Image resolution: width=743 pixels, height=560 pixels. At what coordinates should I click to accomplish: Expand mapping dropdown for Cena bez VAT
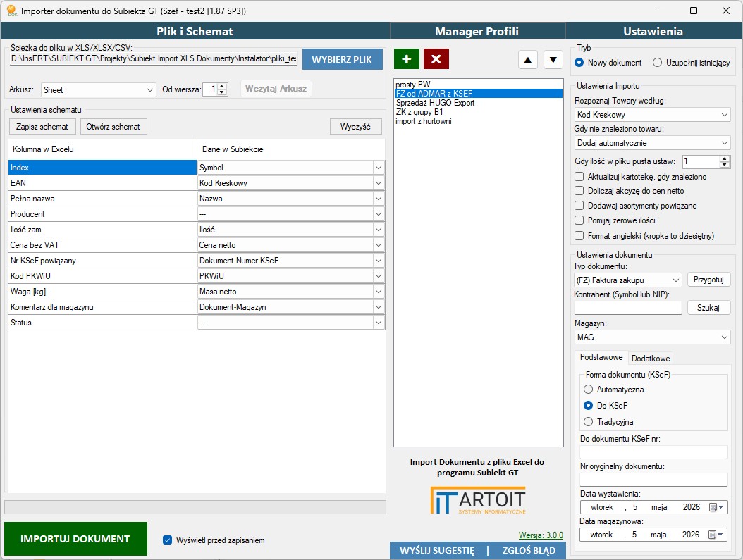pos(379,245)
